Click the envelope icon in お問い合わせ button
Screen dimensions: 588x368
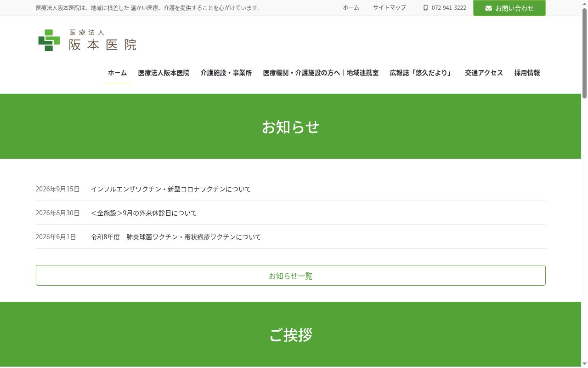click(488, 8)
